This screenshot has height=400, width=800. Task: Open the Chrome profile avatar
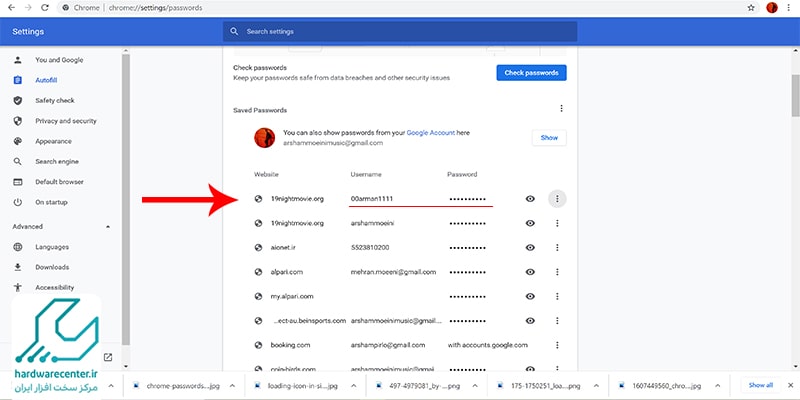click(772, 8)
